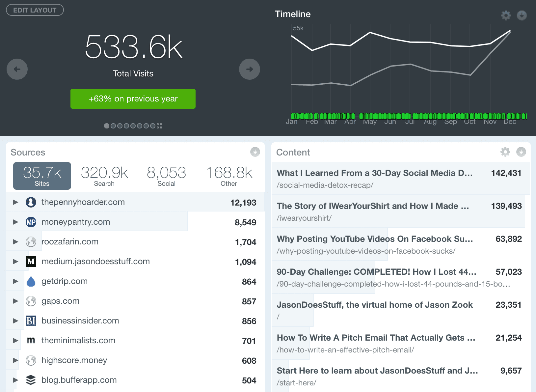The image size is (536, 392).
Task: Select the second carousel dot under Total Visits
Action: pyautogui.click(x=113, y=126)
